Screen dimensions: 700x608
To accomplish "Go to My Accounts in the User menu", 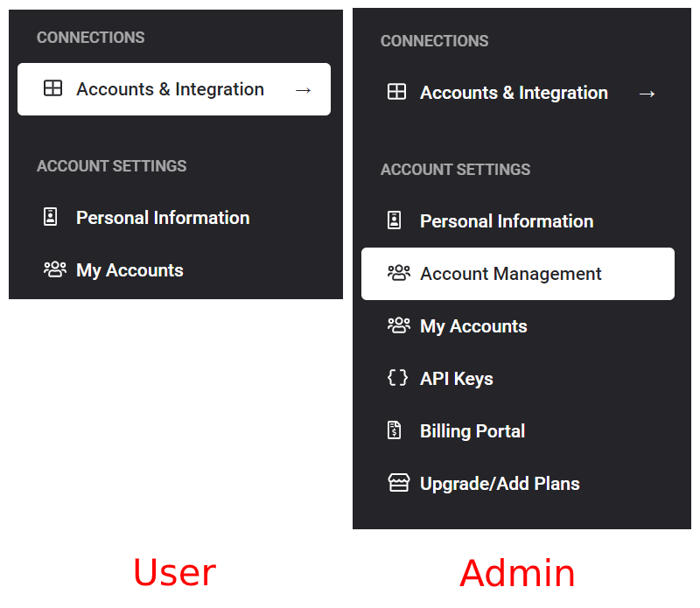I will (x=129, y=270).
